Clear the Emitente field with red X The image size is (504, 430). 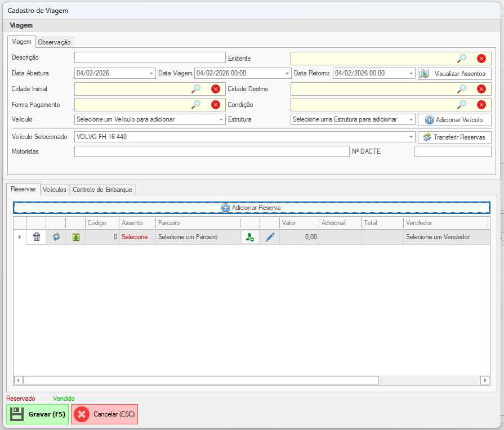pos(481,58)
